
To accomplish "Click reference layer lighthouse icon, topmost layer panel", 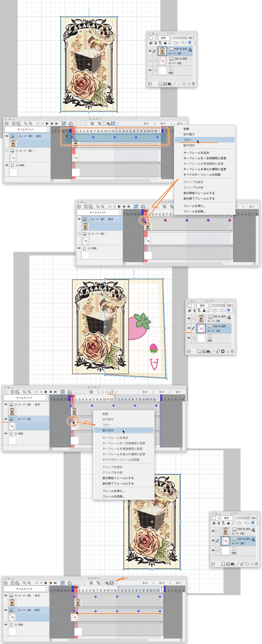I will 156,43.
